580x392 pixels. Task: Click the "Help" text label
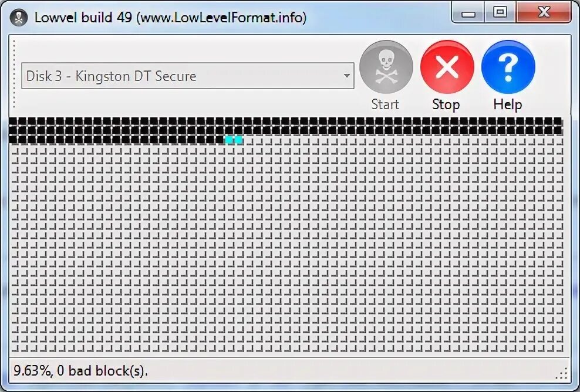[507, 104]
